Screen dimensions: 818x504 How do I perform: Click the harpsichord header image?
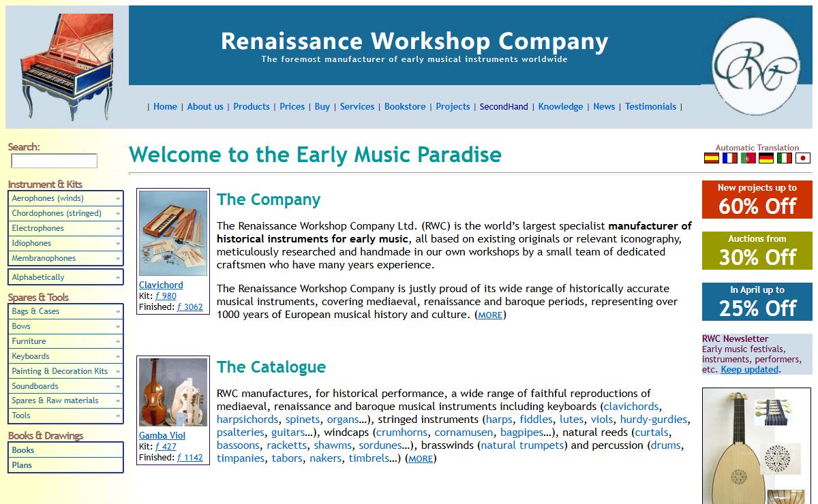point(67,67)
